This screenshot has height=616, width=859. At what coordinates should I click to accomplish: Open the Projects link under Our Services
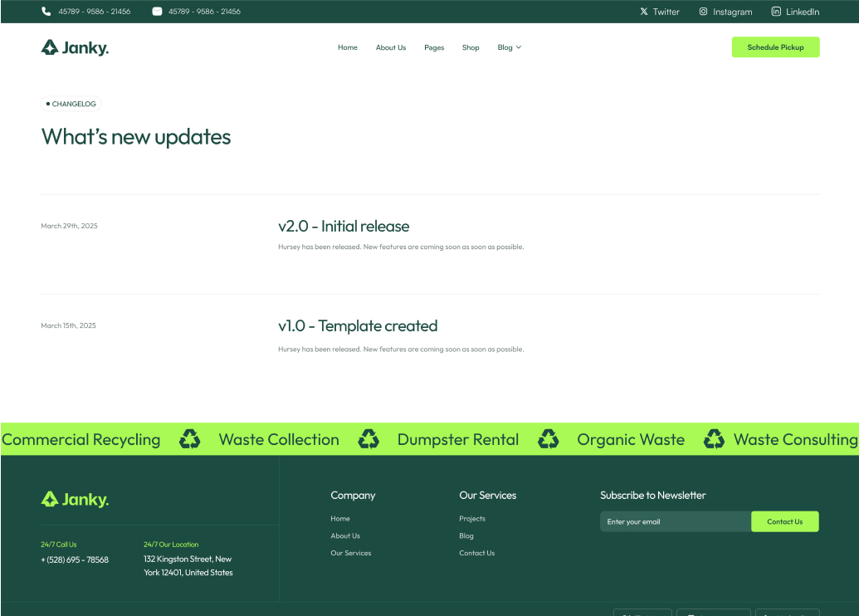471,518
